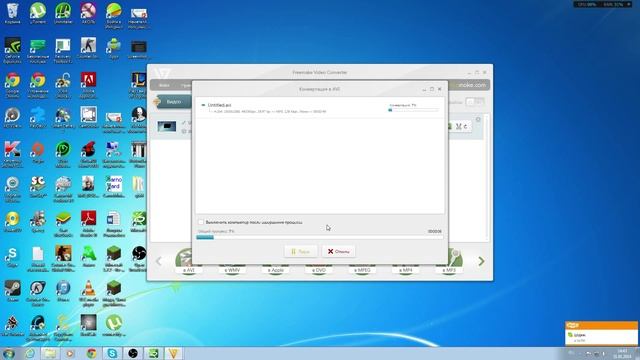
Task: Open the Skype desktop icon
Action: tap(13, 257)
